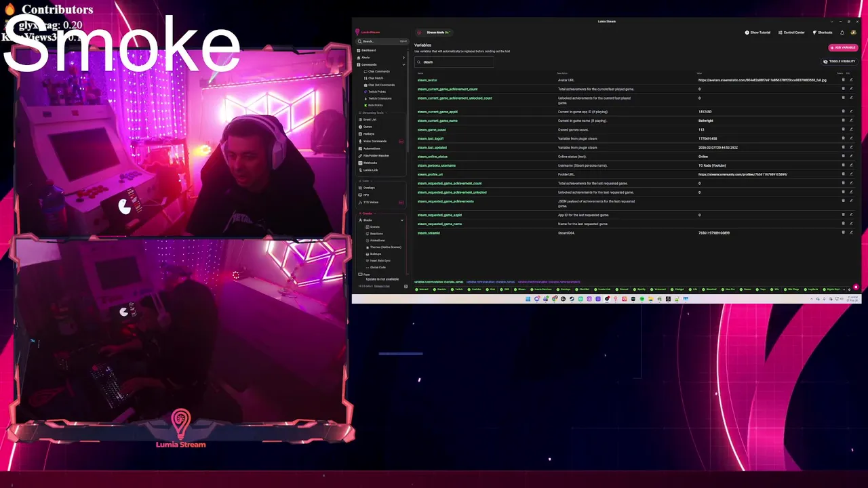
Task: Open the release notes link in sidebar footer
Action: (382, 286)
